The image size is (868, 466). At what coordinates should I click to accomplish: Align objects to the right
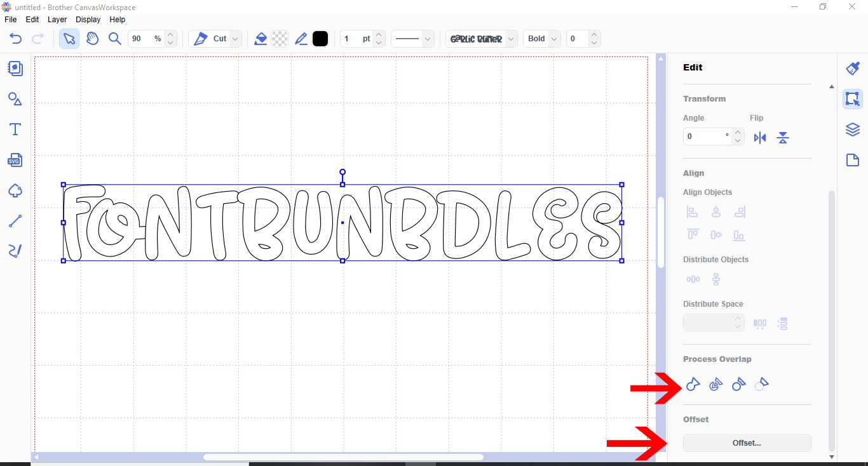739,212
